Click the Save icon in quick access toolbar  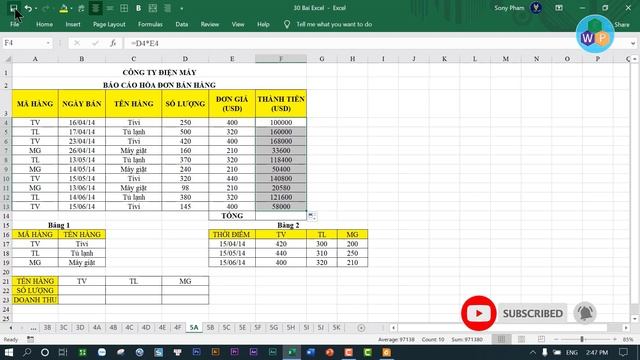[x=13, y=8]
